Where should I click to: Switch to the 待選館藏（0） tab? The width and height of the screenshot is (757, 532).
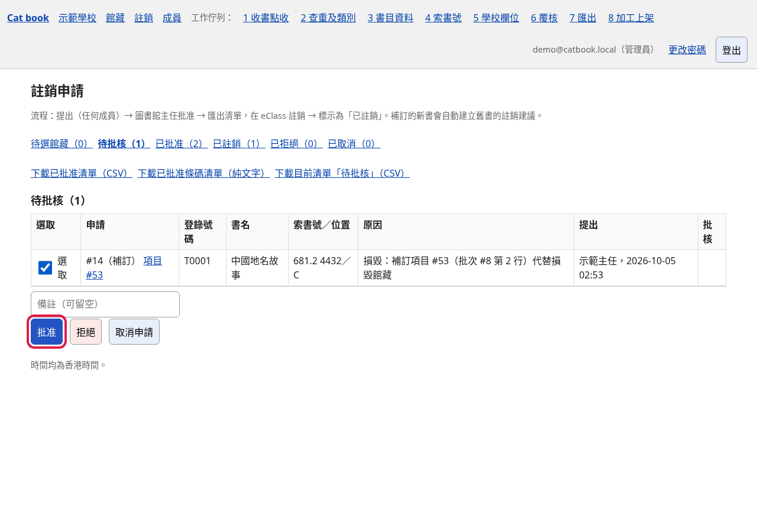coord(62,144)
